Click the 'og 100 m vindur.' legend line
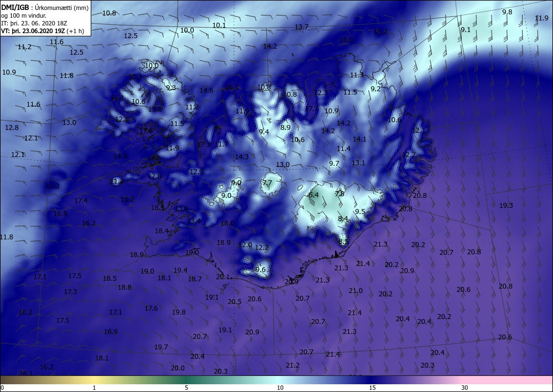 (x=24, y=16)
